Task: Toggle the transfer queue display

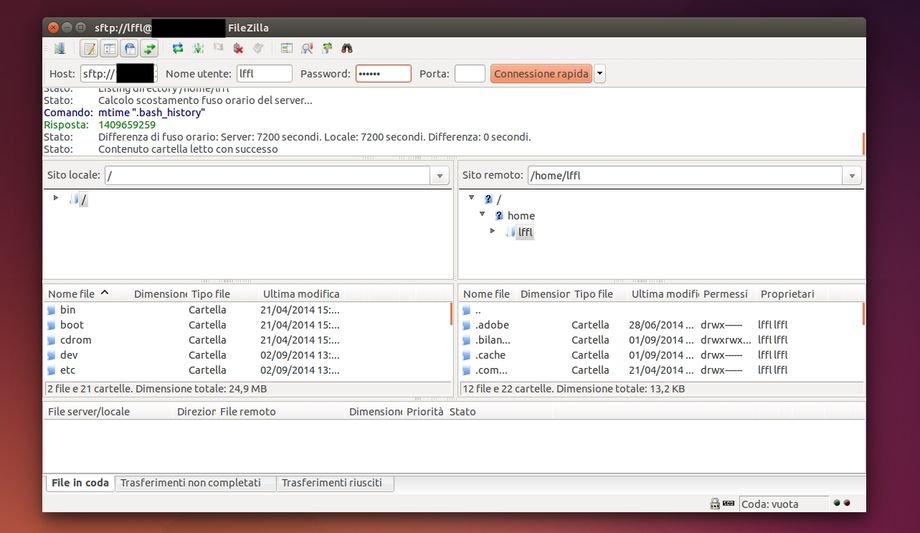Action: (149, 48)
